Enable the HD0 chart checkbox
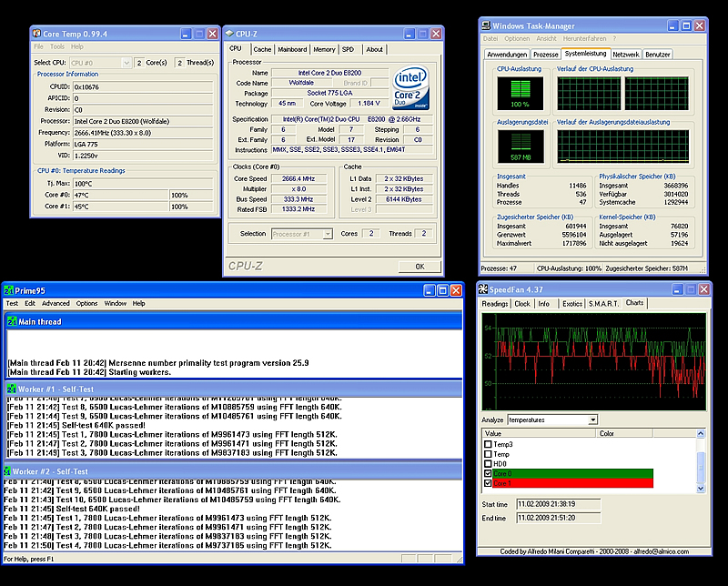 pos(488,463)
